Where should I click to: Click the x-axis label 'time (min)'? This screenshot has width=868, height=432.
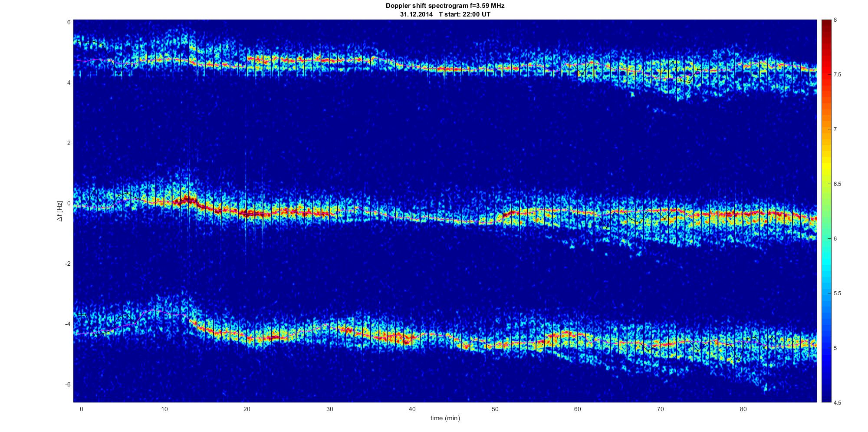tap(445, 418)
